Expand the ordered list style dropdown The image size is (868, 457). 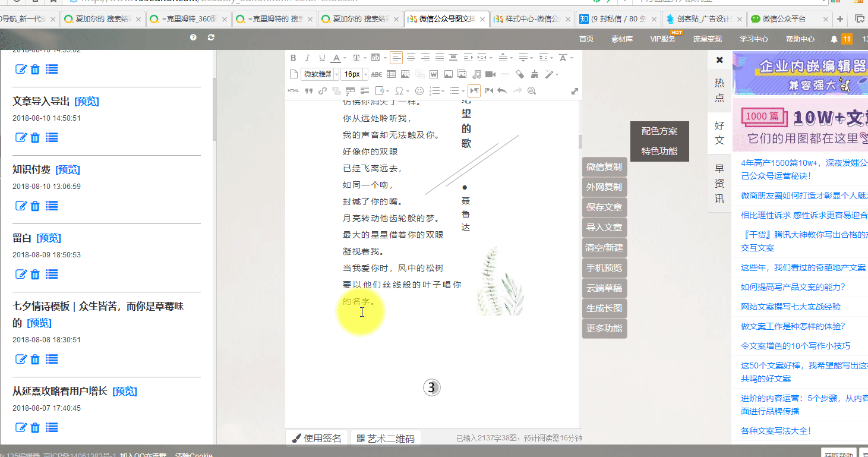pyautogui.click(x=442, y=91)
